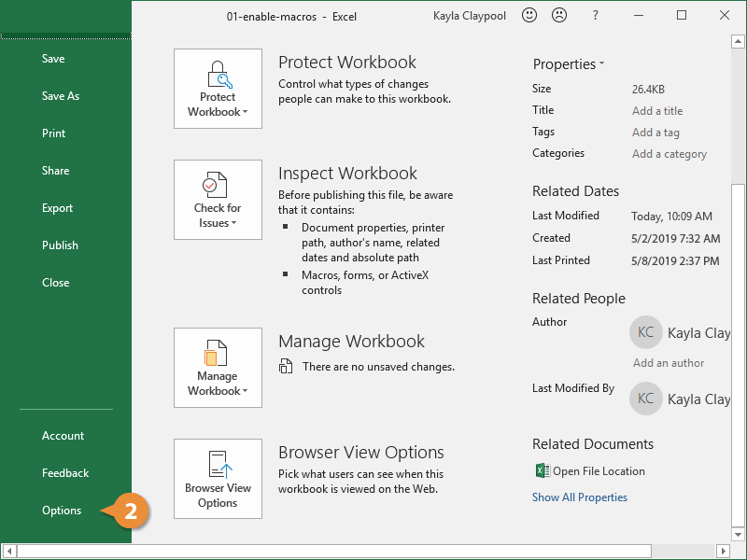Select Options in the left sidebar

[62, 511]
